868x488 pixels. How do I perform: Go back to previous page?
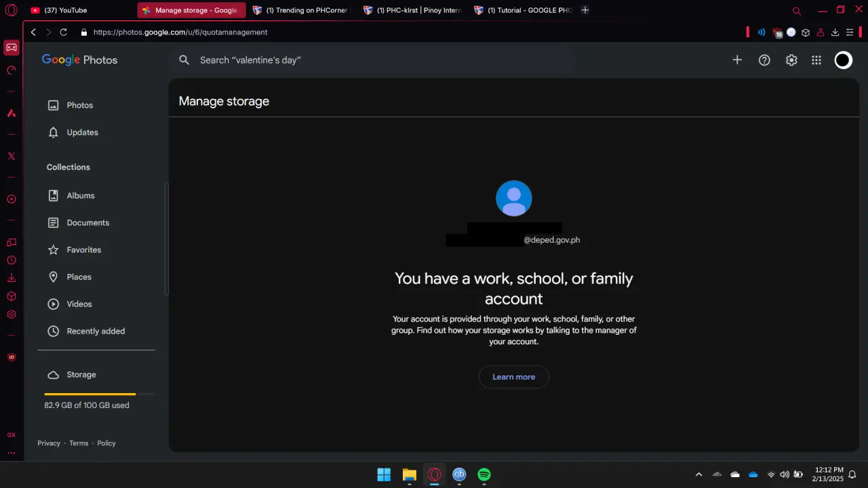click(x=33, y=32)
